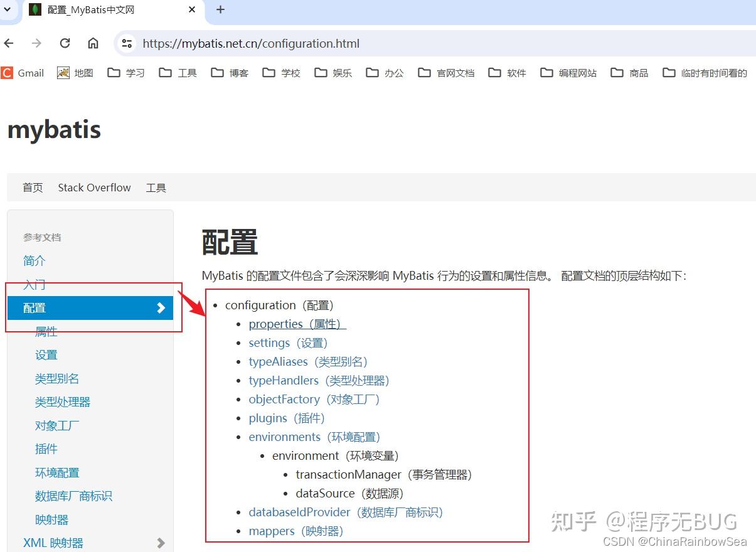Open the browser home page

point(93,43)
